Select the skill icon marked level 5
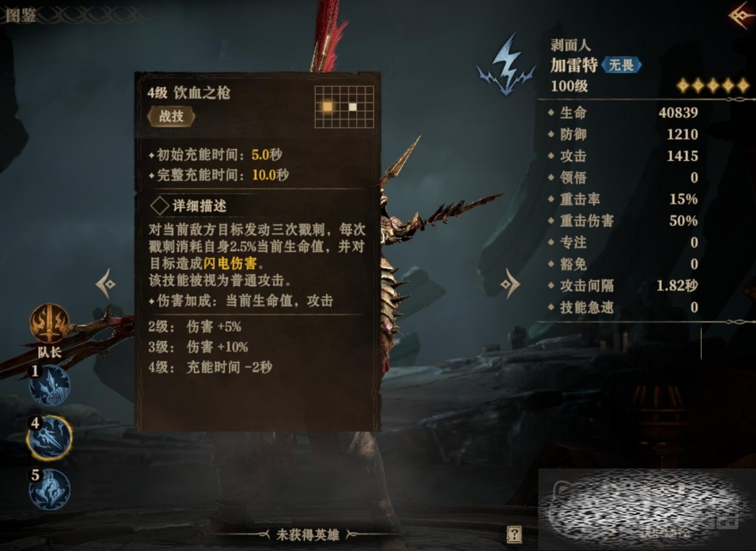 coord(50,489)
